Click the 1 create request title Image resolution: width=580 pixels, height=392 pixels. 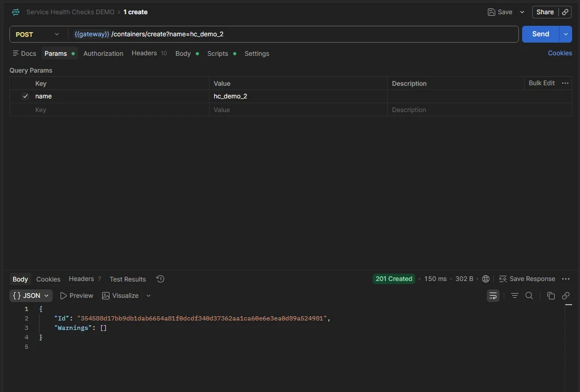135,12
